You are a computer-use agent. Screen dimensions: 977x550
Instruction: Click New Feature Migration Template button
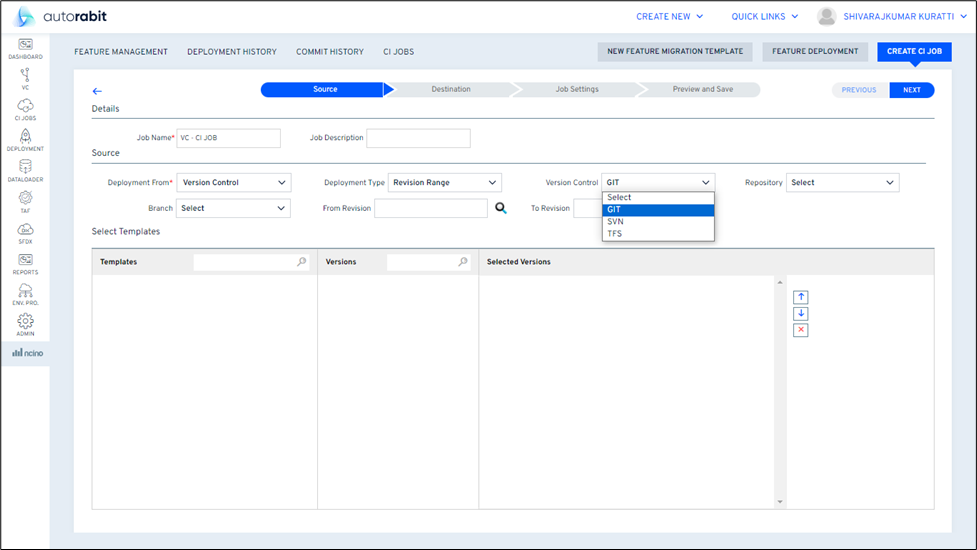coord(675,52)
